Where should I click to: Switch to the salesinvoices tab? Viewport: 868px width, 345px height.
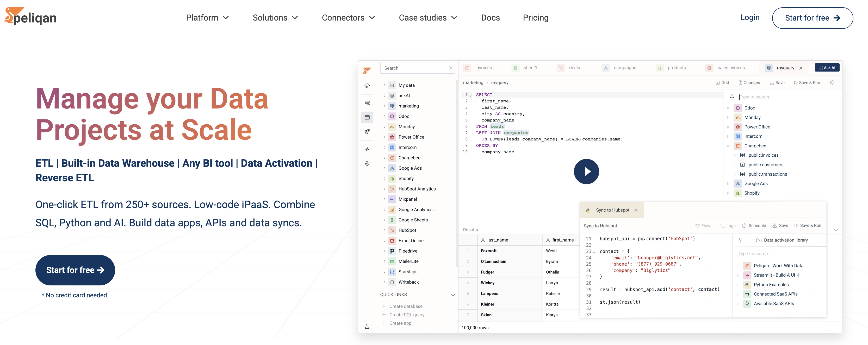click(726, 68)
